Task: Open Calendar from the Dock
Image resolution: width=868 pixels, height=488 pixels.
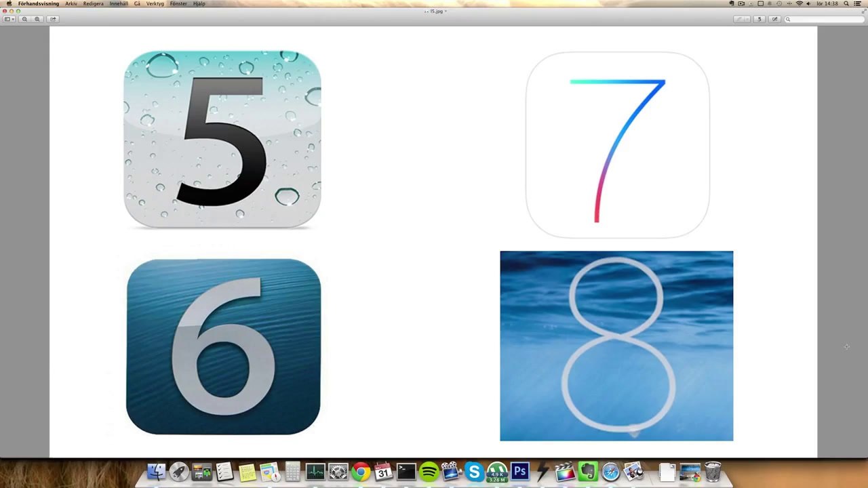Action: pos(384,472)
